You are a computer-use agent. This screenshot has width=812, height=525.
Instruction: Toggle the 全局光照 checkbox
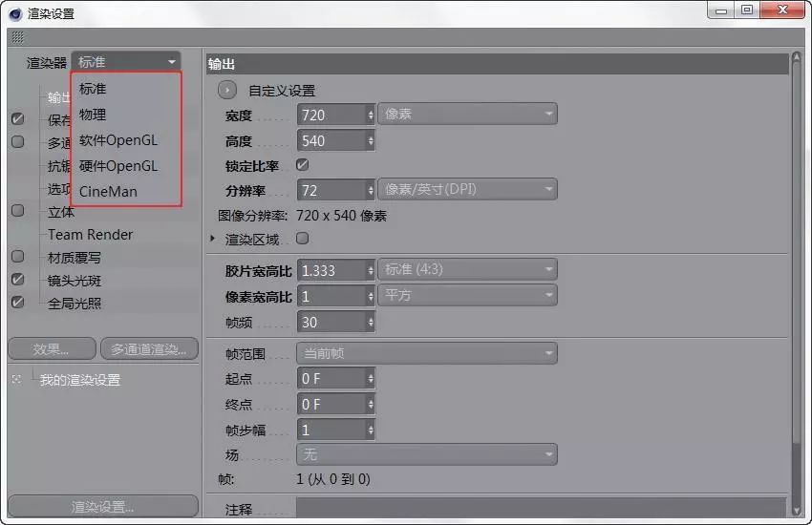tap(17, 302)
